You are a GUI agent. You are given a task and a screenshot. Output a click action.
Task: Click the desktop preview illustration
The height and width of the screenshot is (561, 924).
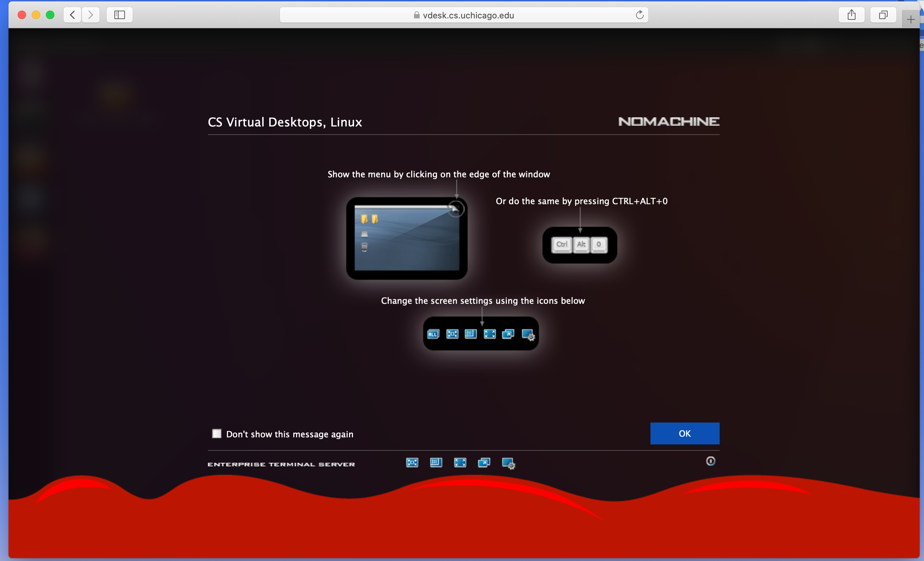tap(407, 238)
